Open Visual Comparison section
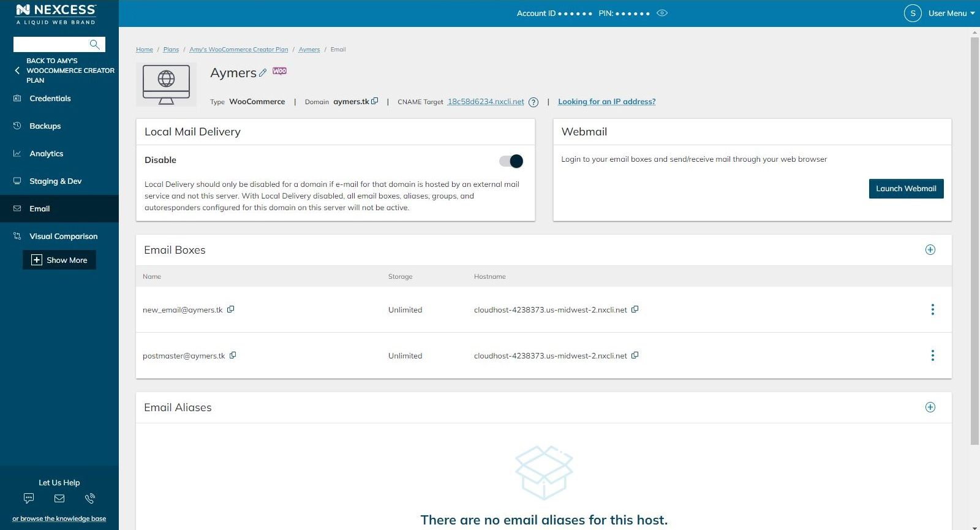The image size is (980, 530). 64,236
